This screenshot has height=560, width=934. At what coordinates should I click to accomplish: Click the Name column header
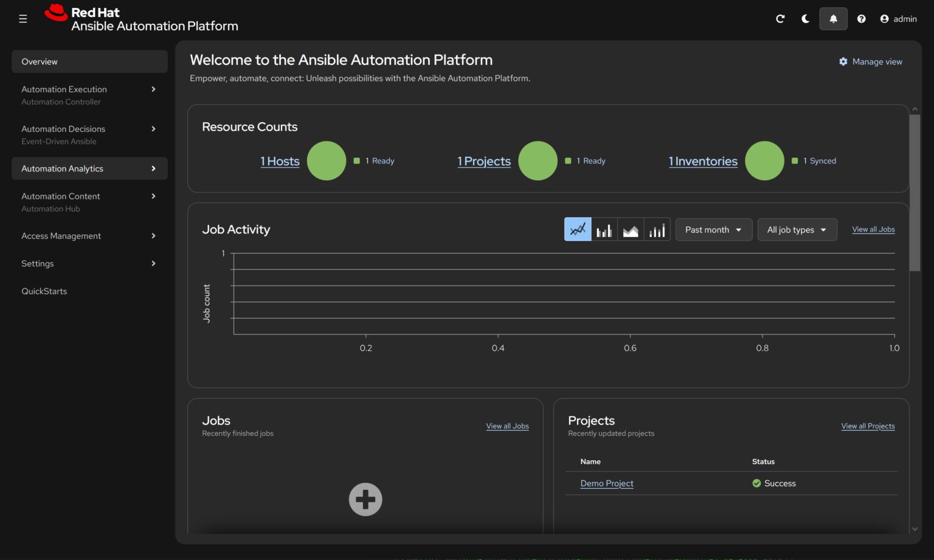coord(590,461)
